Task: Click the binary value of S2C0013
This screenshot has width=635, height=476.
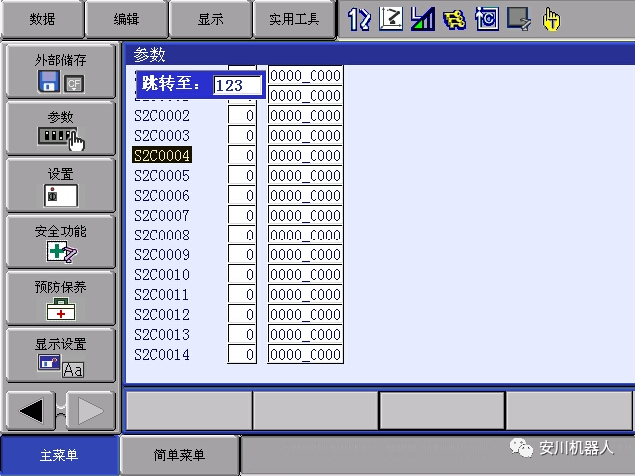Action: [x=305, y=334]
